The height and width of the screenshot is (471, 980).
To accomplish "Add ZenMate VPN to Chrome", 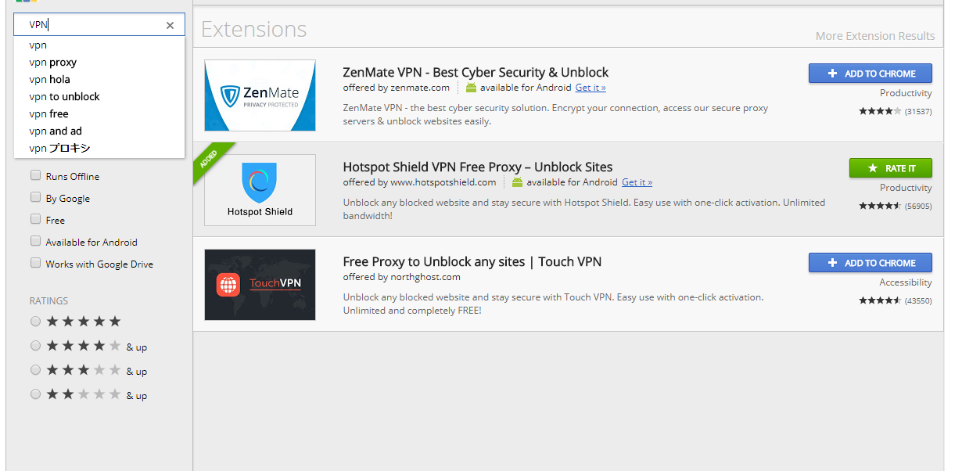I will coord(871,74).
